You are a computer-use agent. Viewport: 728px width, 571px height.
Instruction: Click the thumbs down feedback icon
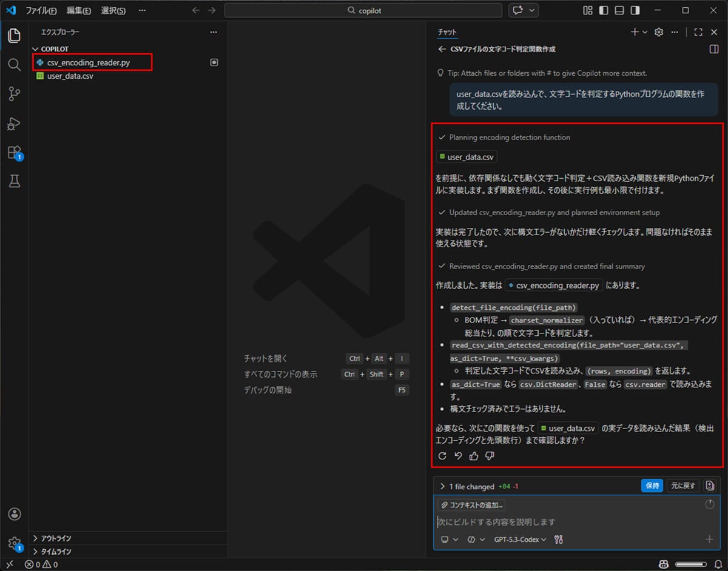(490, 456)
